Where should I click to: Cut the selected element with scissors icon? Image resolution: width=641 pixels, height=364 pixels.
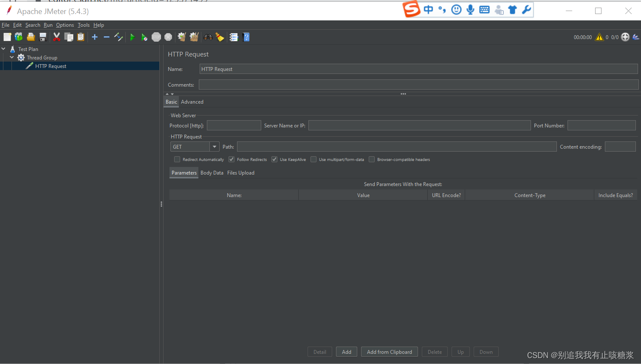[x=56, y=37]
